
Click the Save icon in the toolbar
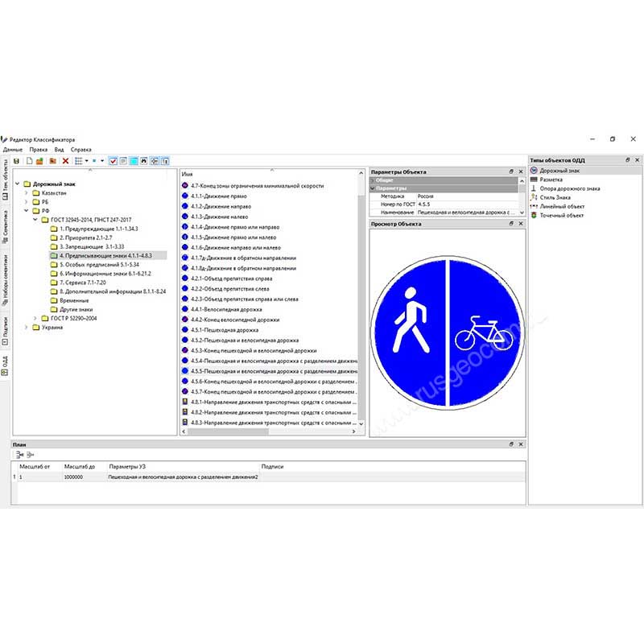[16, 161]
